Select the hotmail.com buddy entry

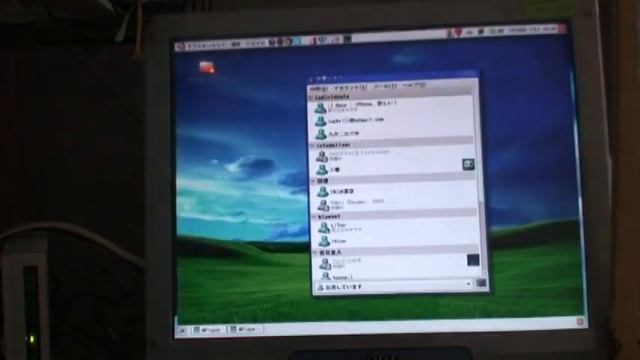[x=393, y=120]
